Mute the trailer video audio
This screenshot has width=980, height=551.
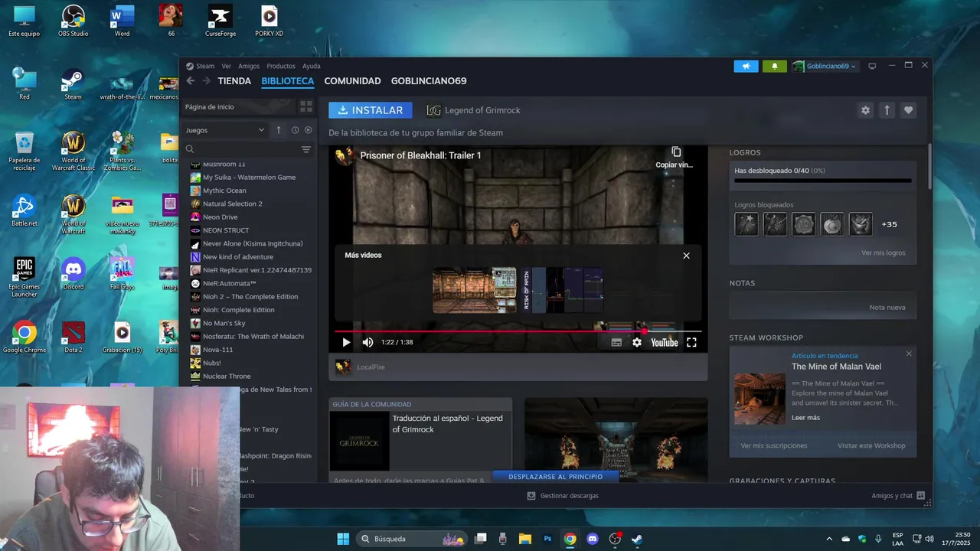coord(367,342)
